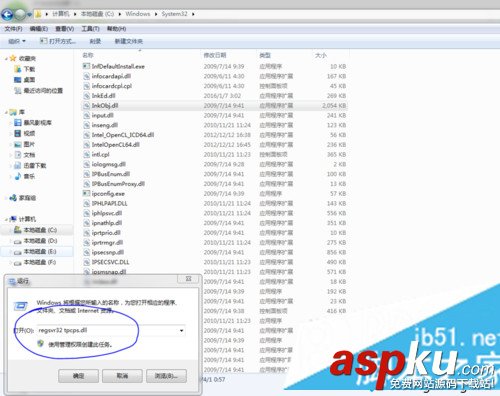
Task: Click the file icon of intl.cpl
Action: tap(86, 154)
